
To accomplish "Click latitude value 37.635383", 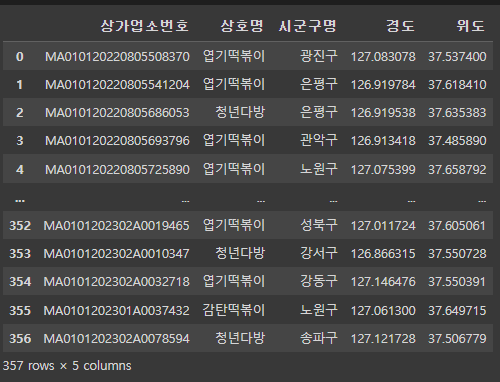I will click(457, 112).
